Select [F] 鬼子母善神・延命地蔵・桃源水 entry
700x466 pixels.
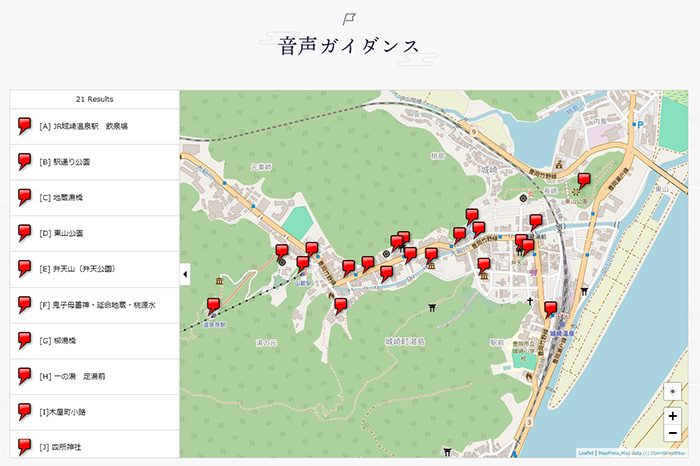pos(95,305)
